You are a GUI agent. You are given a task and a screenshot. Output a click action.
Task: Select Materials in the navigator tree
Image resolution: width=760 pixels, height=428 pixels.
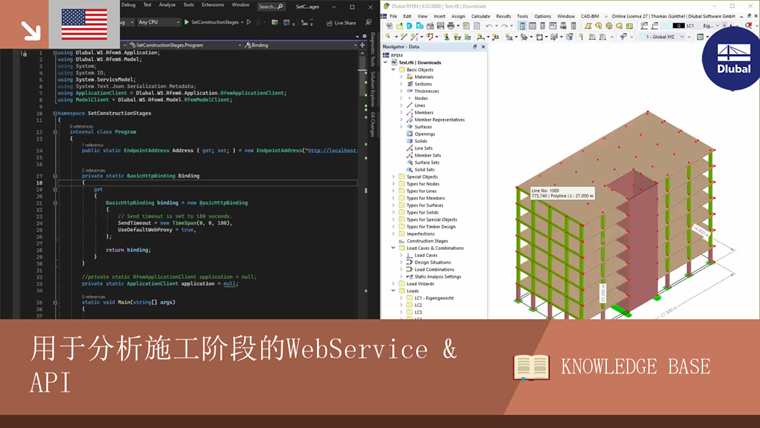tap(424, 77)
